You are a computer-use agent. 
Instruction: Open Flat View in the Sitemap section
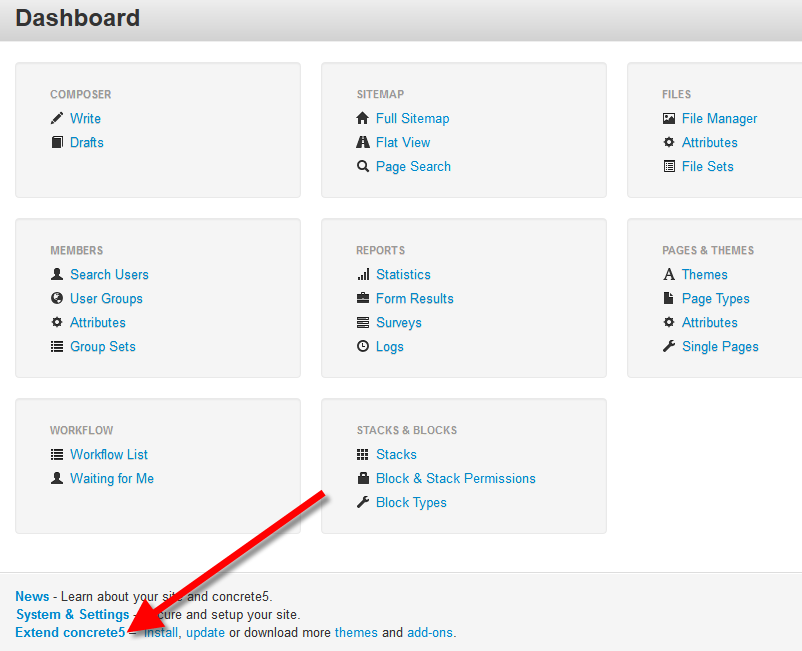pos(403,142)
